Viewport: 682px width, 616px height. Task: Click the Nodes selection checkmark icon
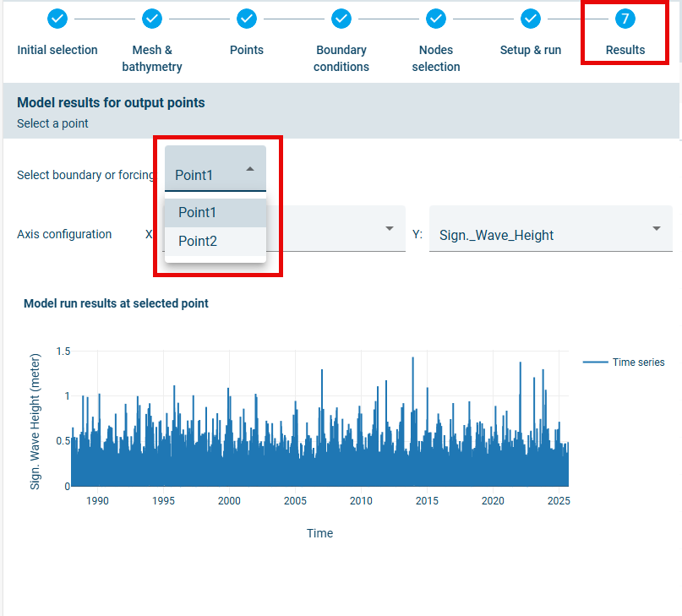click(x=436, y=18)
